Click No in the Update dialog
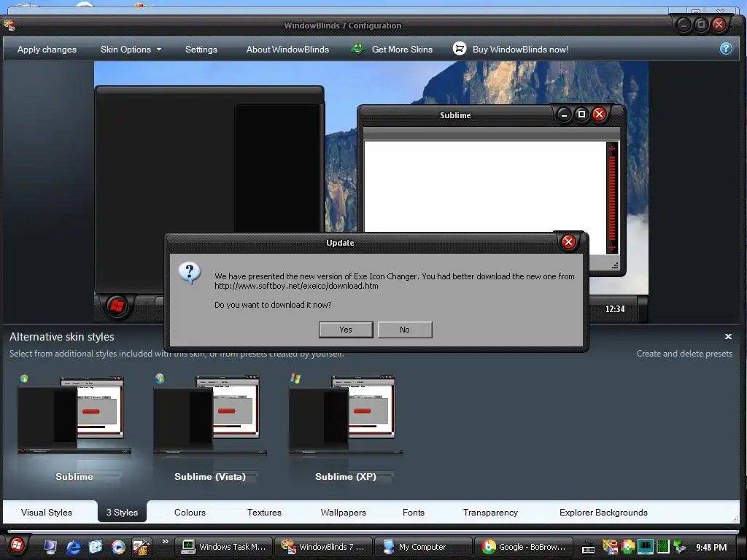The width and height of the screenshot is (747, 560). [x=404, y=330]
